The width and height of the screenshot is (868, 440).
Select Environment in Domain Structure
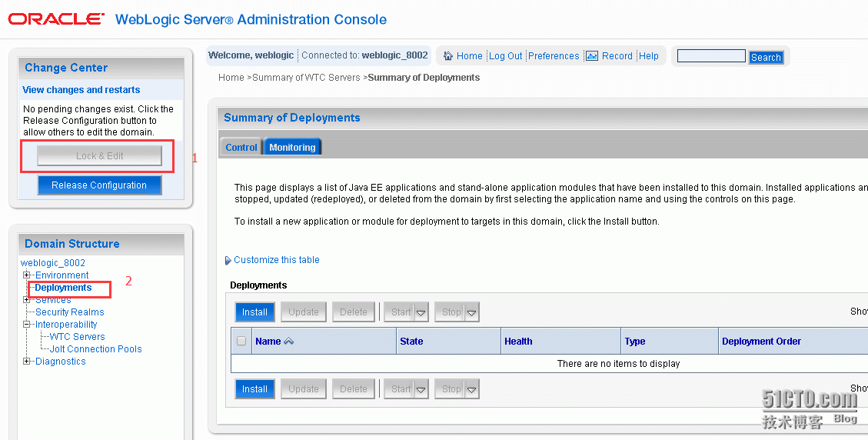pyautogui.click(x=62, y=275)
